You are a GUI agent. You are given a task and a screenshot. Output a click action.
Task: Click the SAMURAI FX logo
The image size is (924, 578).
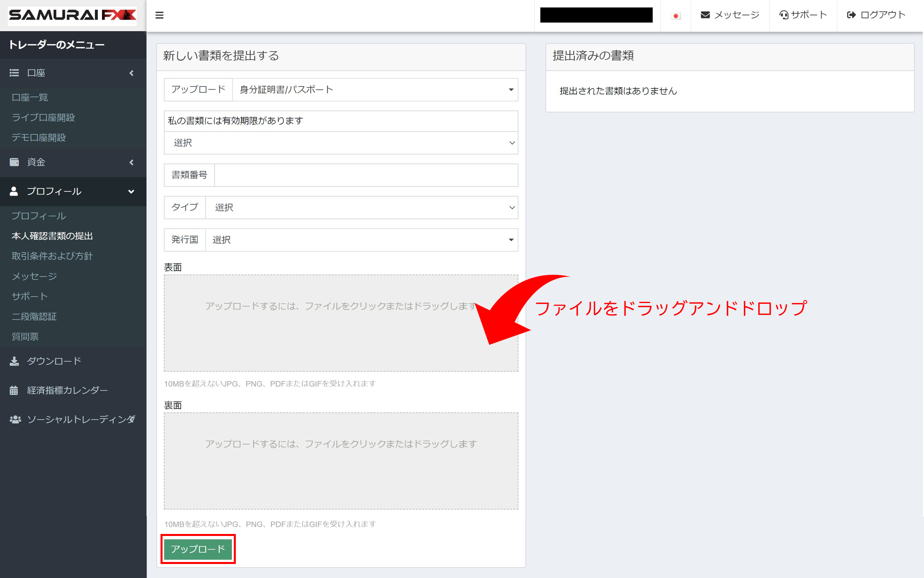point(72,15)
